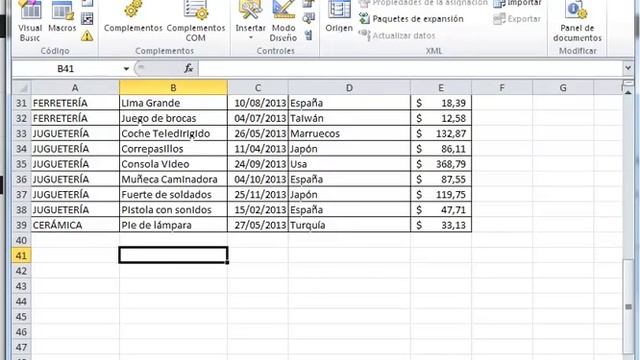This screenshot has width=640, height=360.
Task: Select row 35 header
Action: [21, 164]
